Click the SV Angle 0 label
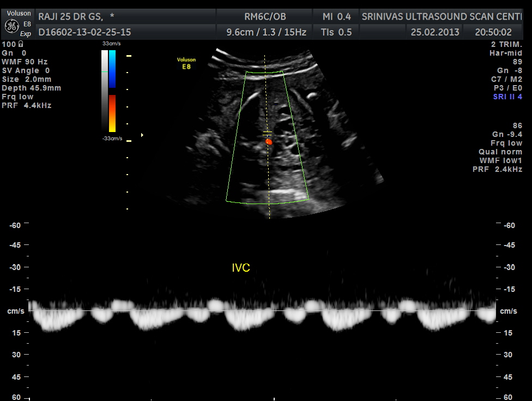532x401 pixels. coord(26,70)
